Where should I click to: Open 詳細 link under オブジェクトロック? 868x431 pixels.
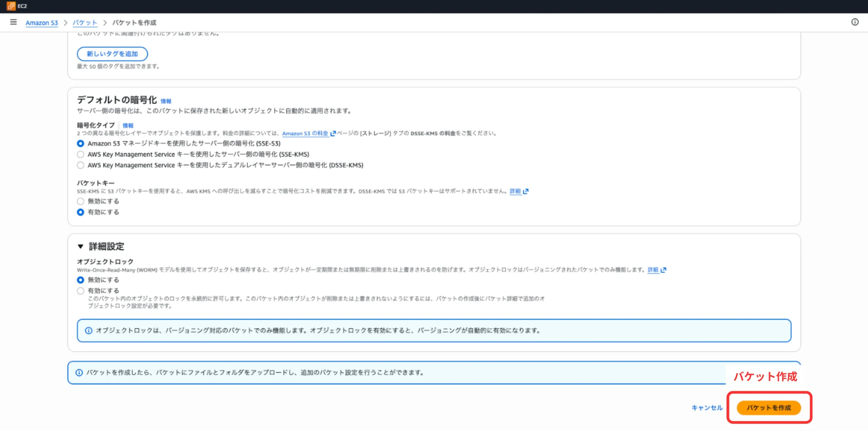tap(653, 270)
